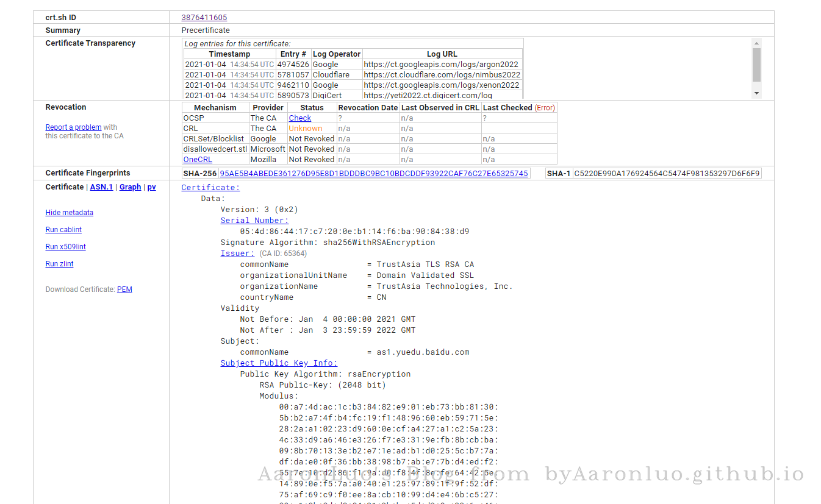821x504 pixels.
Task: Click the sha256WithRSAEncryption signature algorithm line
Action: pos(328,243)
